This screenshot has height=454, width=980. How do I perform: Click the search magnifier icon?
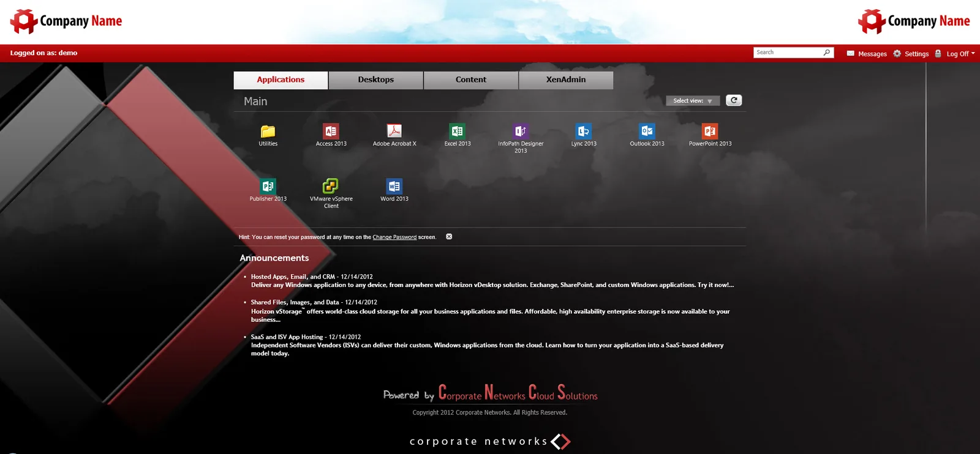coord(827,53)
